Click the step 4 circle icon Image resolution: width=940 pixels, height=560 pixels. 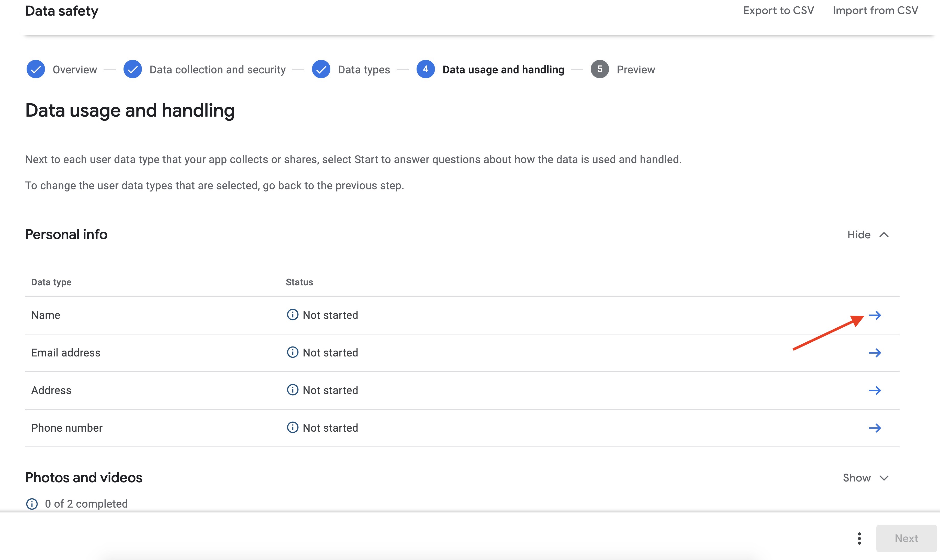coord(426,70)
